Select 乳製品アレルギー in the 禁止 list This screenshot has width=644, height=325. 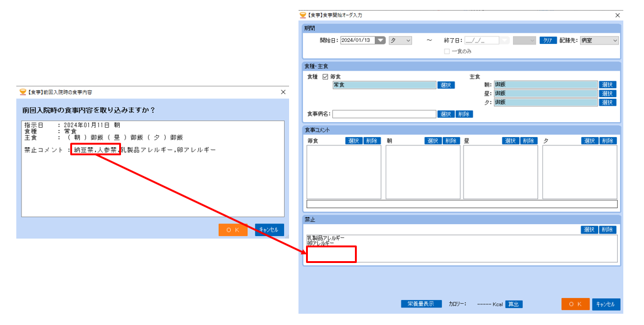click(x=325, y=238)
